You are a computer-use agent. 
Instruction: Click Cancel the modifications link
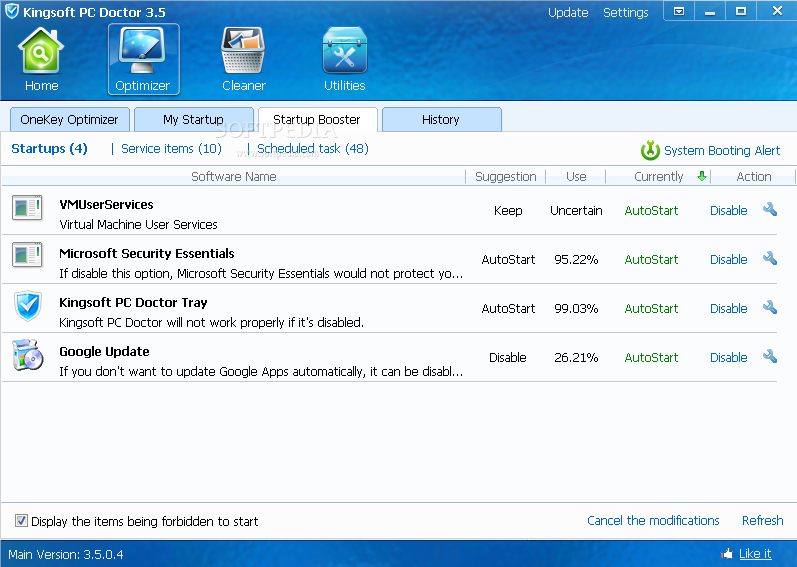coord(653,520)
